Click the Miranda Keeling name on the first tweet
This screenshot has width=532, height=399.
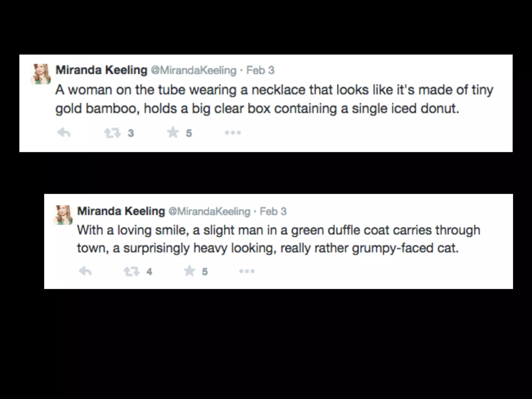102,70
